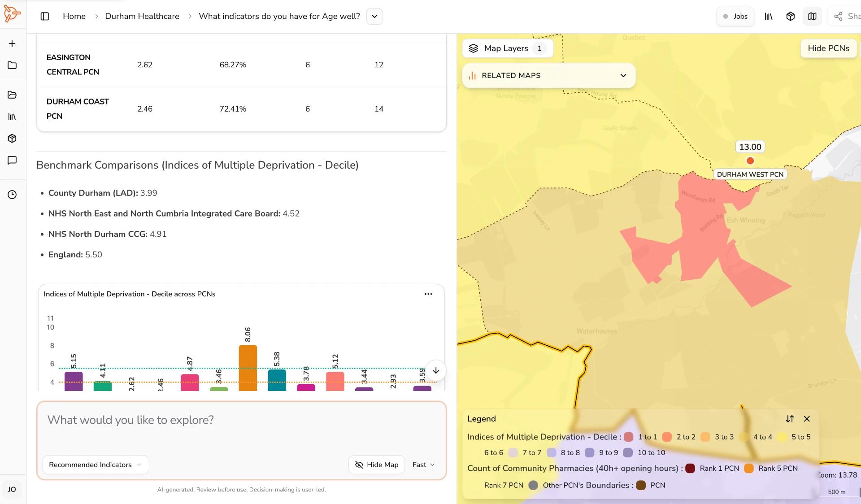Open the Fast mode dropdown

pyautogui.click(x=423, y=465)
